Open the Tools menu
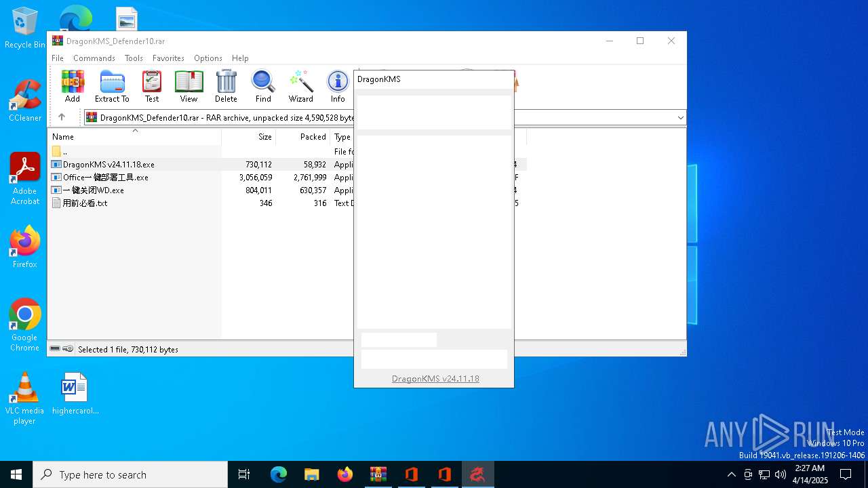This screenshot has height=488, width=868. tap(134, 58)
